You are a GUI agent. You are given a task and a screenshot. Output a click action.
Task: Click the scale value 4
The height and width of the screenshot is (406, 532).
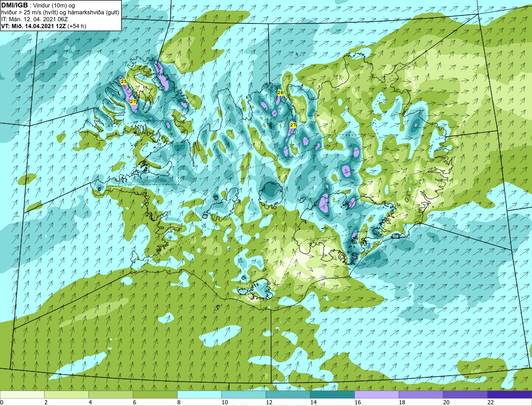click(x=90, y=402)
